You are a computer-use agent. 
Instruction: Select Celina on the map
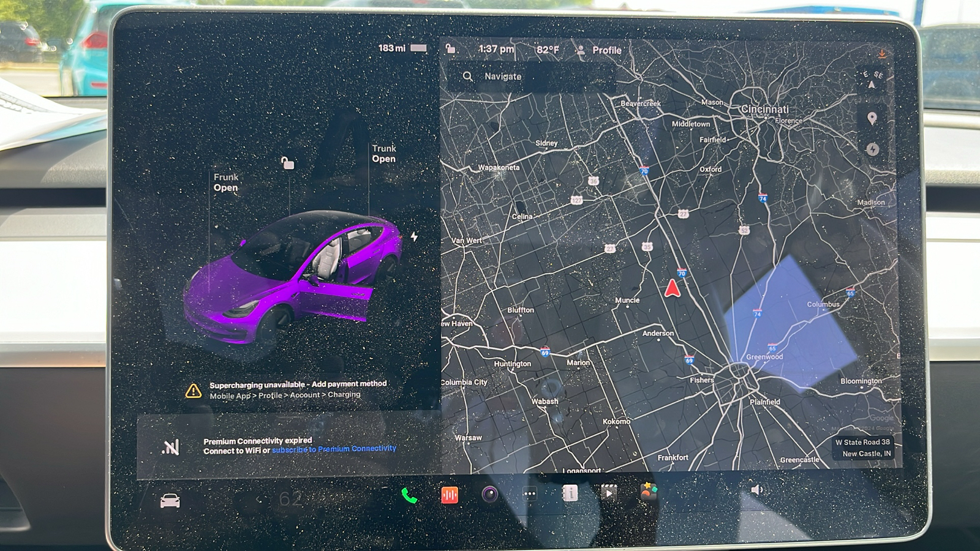522,216
